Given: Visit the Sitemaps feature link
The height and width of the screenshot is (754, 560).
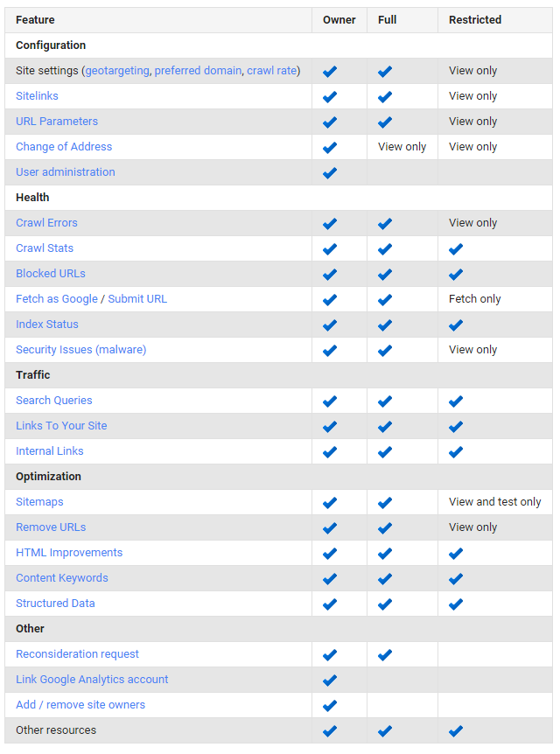Looking at the screenshot, I should point(39,502).
